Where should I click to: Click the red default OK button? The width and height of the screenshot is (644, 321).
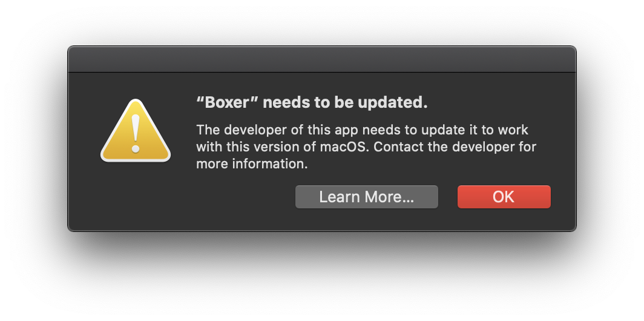(504, 197)
